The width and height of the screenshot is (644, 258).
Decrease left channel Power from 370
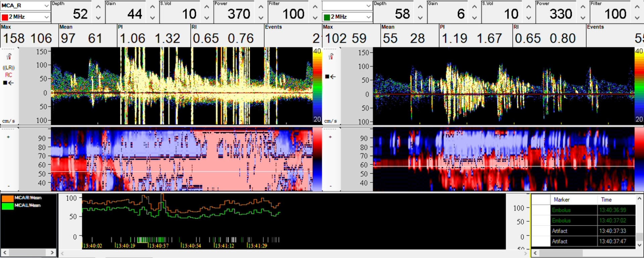pyautogui.click(x=261, y=17)
